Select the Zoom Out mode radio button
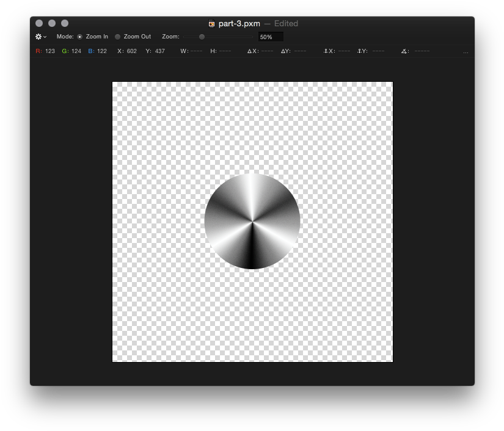The height and width of the screenshot is (431, 504). click(118, 37)
